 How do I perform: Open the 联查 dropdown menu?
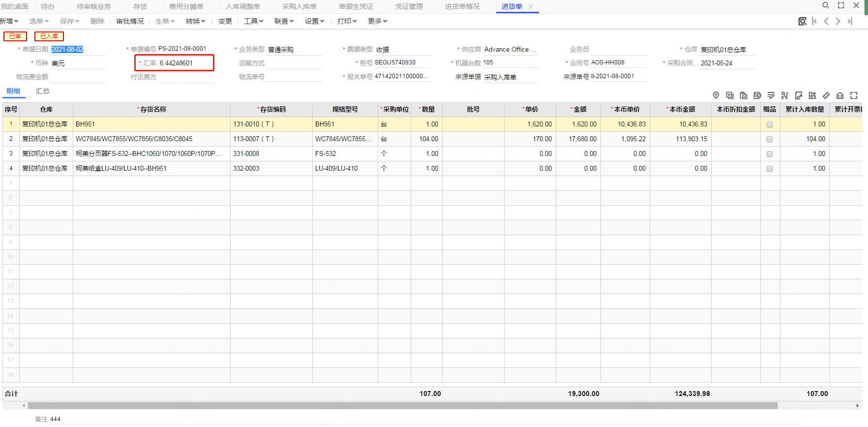284,21
